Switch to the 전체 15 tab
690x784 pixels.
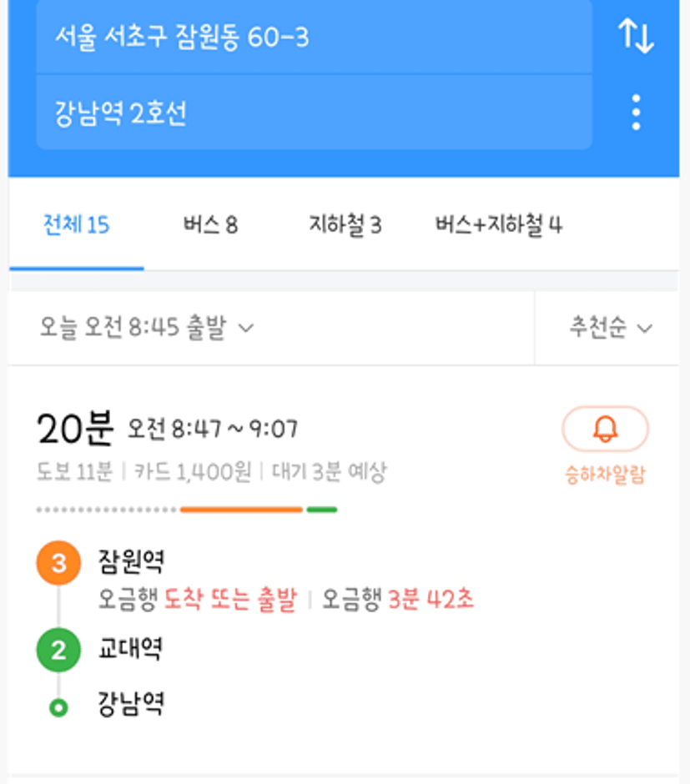point(77,224)
